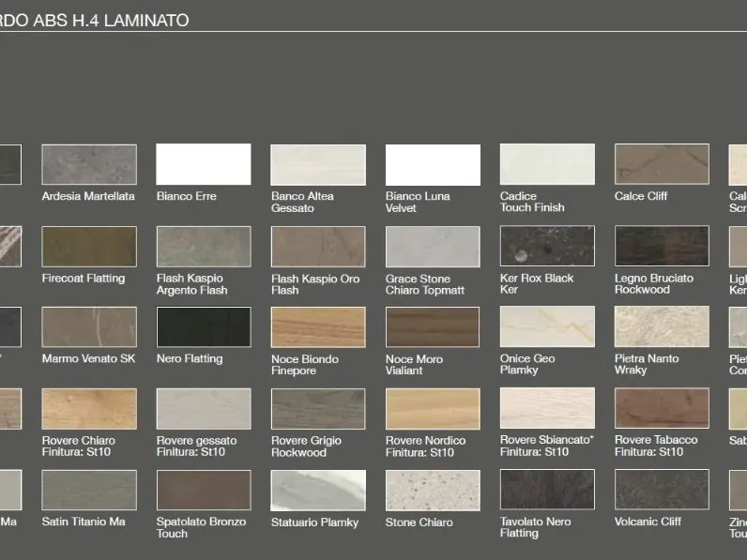Viewport: 747px width, 560px height.
Task: Select the Onice Geo Plamky swatch
Action: (x=547, y=326)
